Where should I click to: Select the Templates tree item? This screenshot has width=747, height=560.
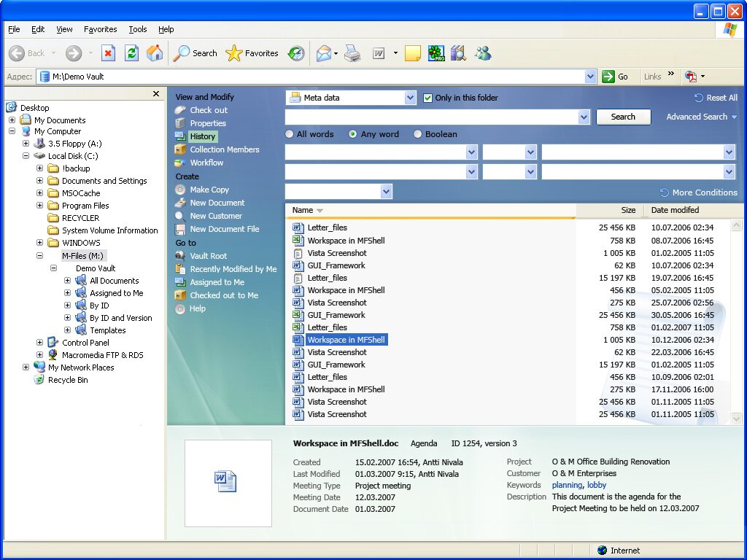pos(108,330)
